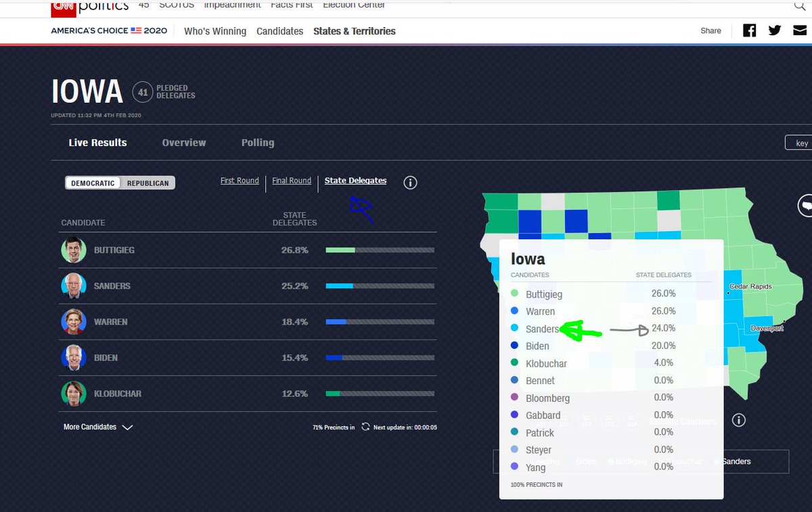Open States & Territories page
Viewport: 812px width, 512px height.
coord(355,31)
